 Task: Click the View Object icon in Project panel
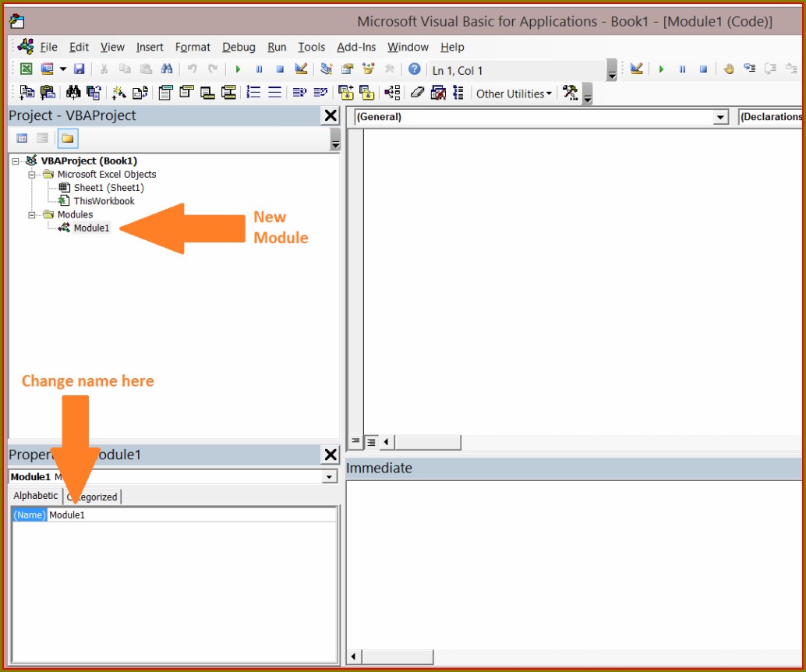click(42, 138)
